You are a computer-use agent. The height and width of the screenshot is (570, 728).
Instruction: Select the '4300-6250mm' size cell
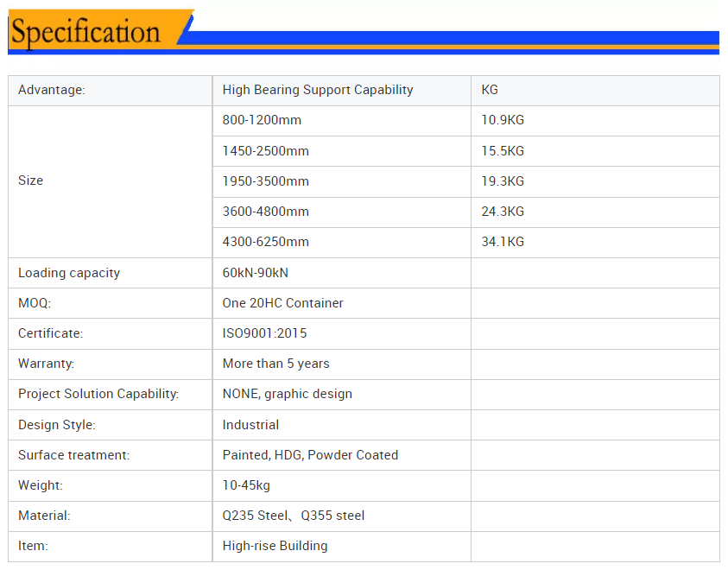(x=342, y=243)
